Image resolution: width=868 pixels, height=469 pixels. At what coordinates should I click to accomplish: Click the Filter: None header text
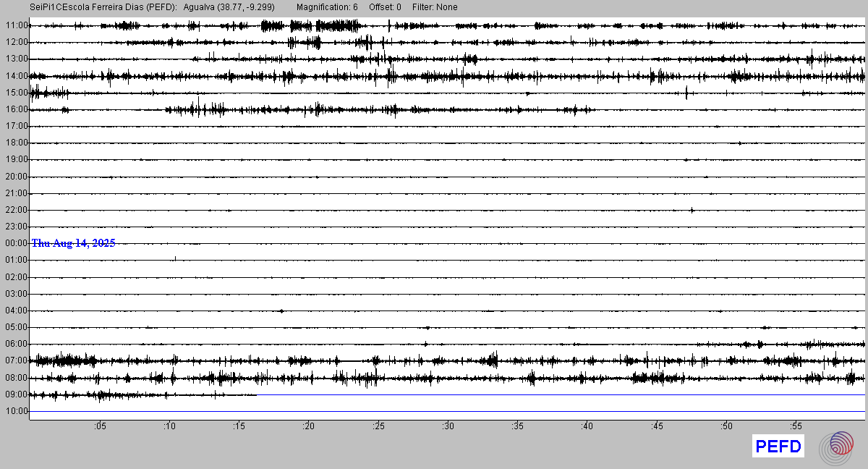435,7
